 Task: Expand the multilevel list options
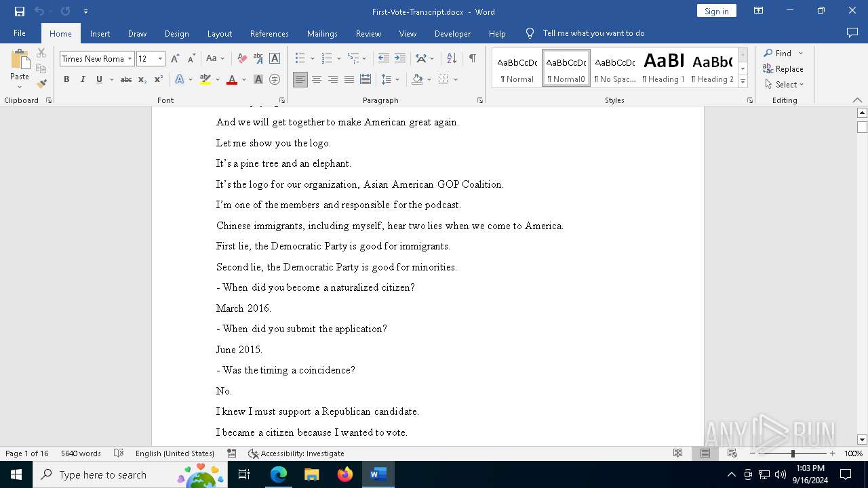coord(364,59)
